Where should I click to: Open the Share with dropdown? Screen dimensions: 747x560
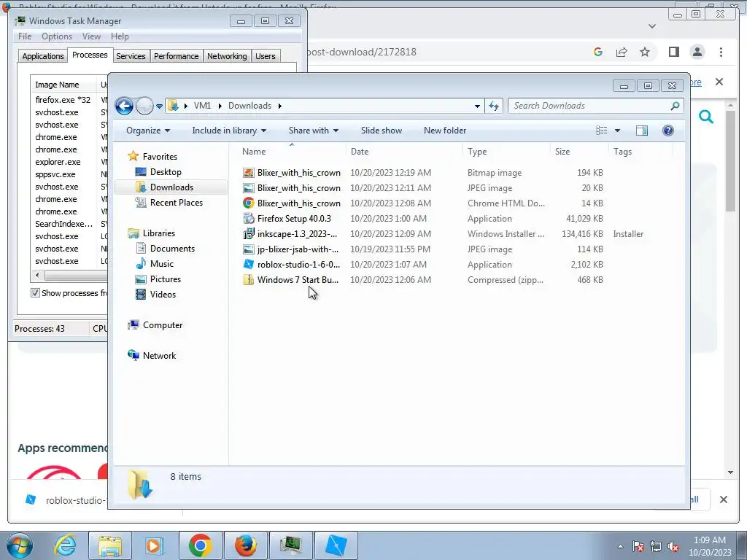(314, 131)
